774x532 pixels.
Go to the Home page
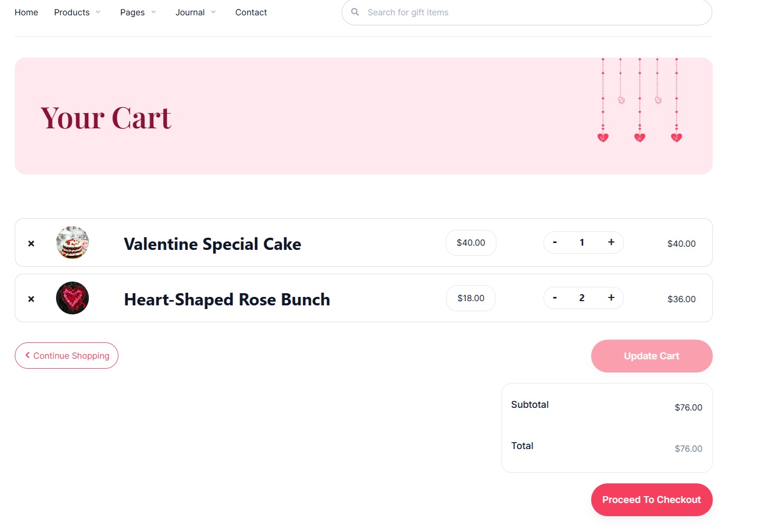(x=26, y=12)
